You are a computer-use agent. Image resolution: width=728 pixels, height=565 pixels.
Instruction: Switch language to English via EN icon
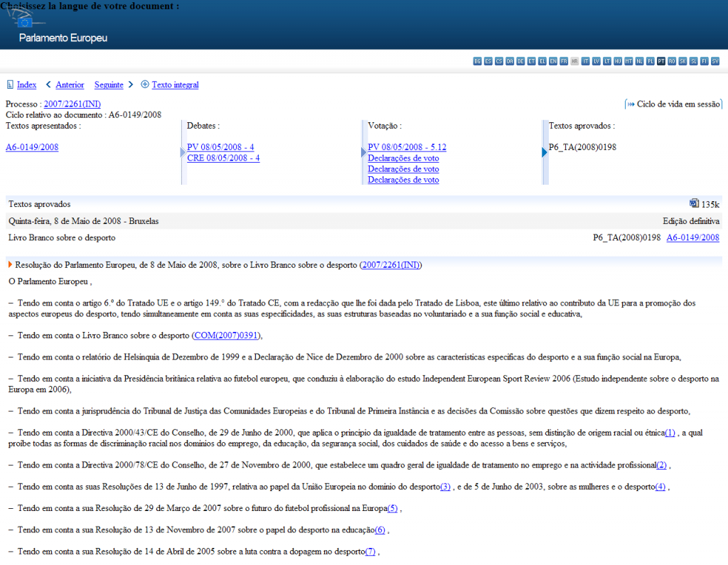click(x=553, y=61)
